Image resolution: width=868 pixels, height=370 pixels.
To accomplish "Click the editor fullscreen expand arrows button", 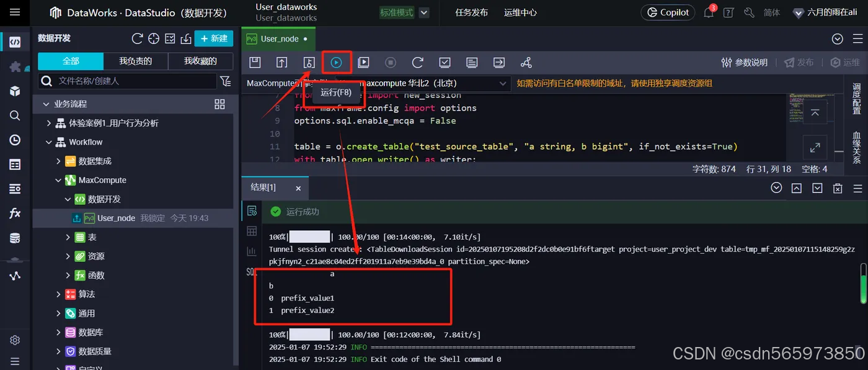I will click(815, 147).
